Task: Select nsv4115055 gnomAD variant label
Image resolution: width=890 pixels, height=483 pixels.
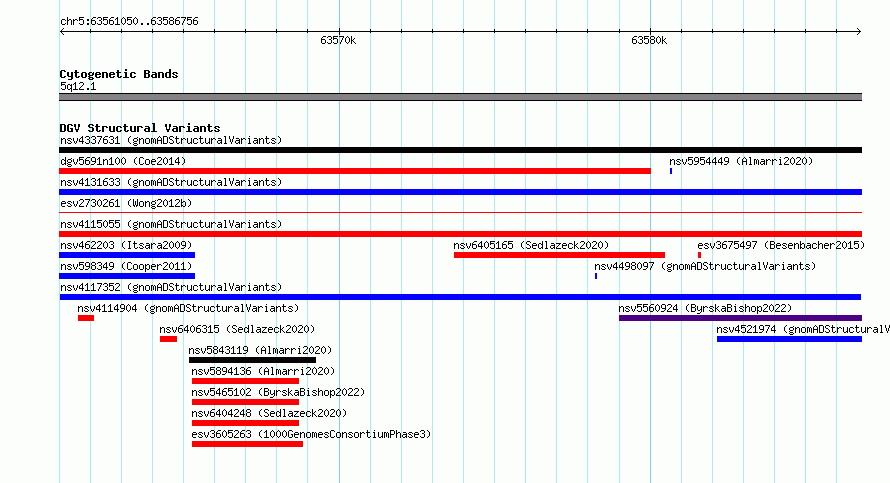Action: click(x=171, y=224)
